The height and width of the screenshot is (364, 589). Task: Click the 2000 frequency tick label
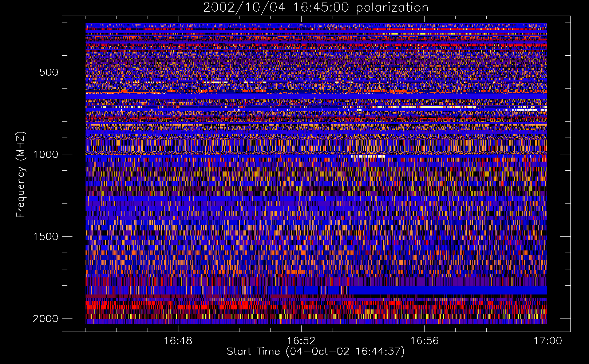tap(46, 319)
